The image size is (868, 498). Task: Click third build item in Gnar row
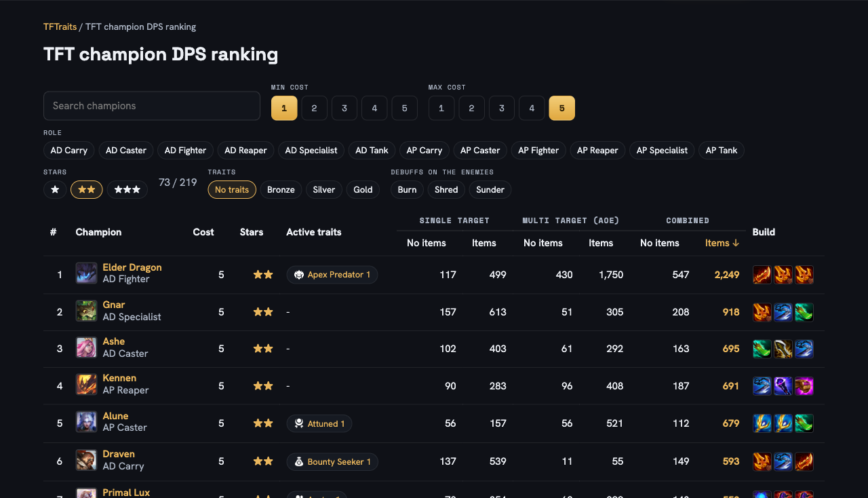tap(804, 312)
